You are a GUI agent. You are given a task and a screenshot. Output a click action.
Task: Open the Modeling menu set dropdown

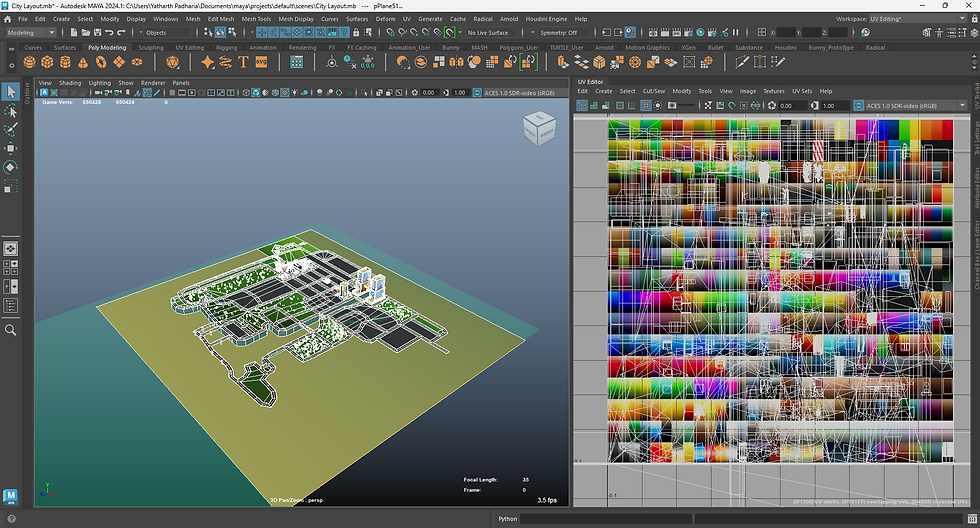(x=31, y=32)
